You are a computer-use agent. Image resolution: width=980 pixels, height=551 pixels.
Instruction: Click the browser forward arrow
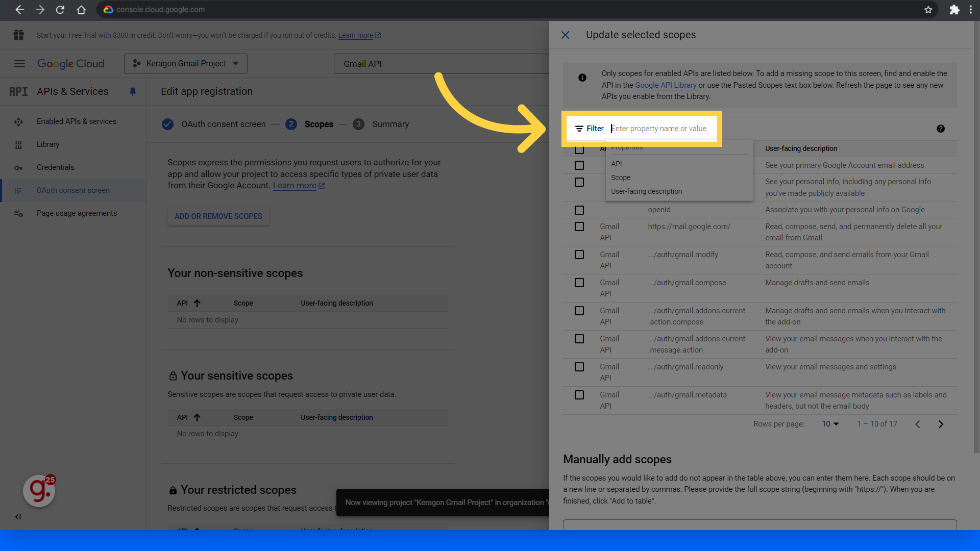click(40, 10)
